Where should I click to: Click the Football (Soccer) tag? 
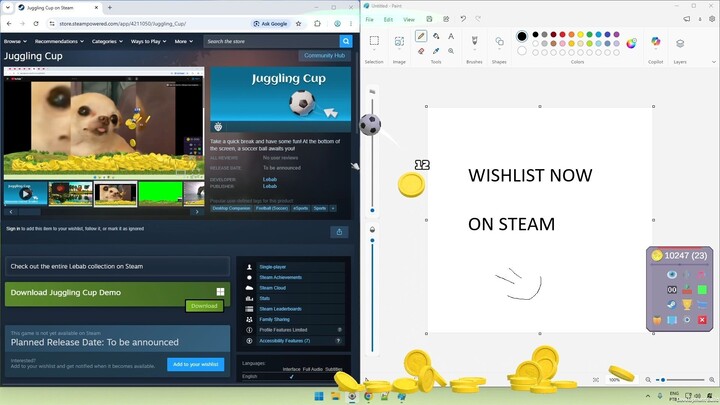pyautogui.click(x=272, y=208)
